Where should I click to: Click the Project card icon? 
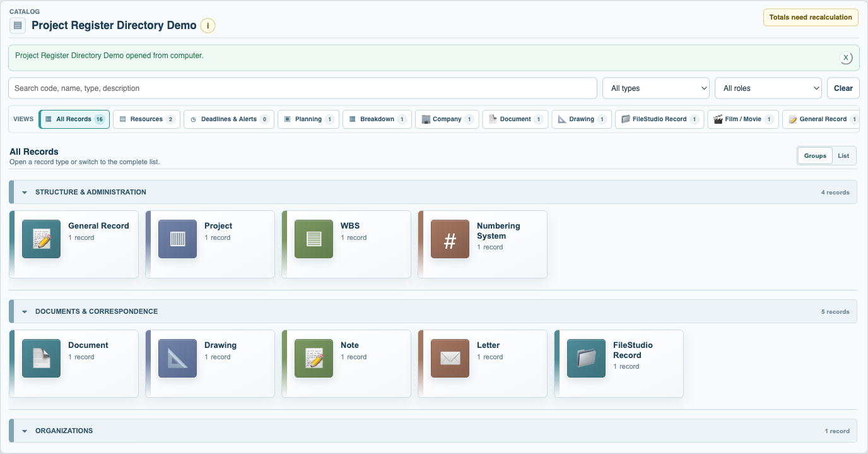[x=177, y=239]
